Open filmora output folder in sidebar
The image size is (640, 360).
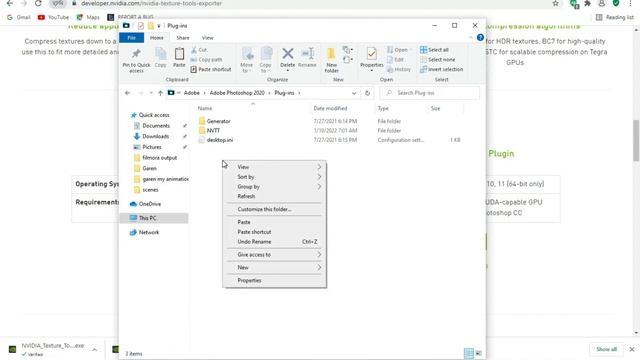(156, 158)
